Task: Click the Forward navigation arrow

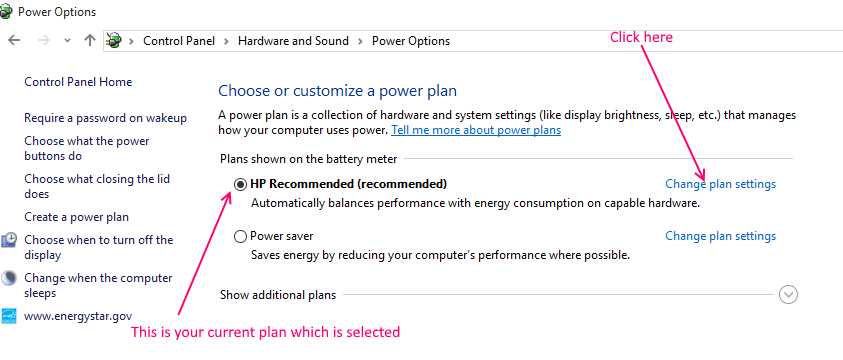Action: coord(44,40)
